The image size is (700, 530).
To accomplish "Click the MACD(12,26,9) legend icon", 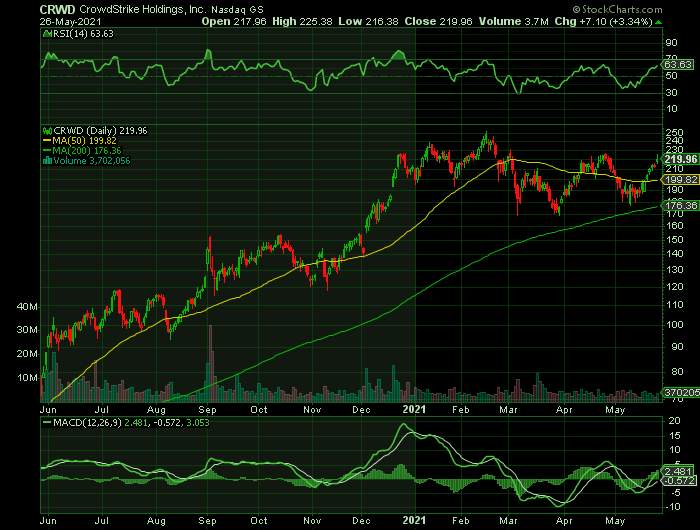I will point(45,424).
